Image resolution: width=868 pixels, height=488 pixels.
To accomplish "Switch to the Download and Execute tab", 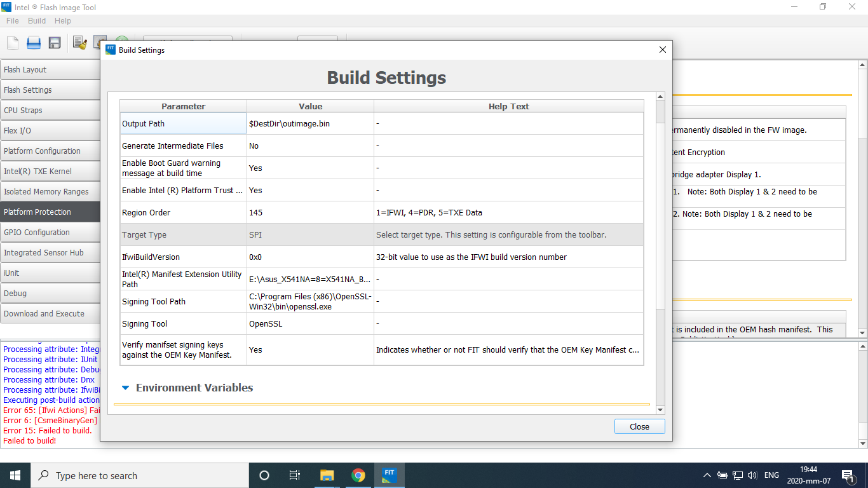I will click(x=50, y=313).
